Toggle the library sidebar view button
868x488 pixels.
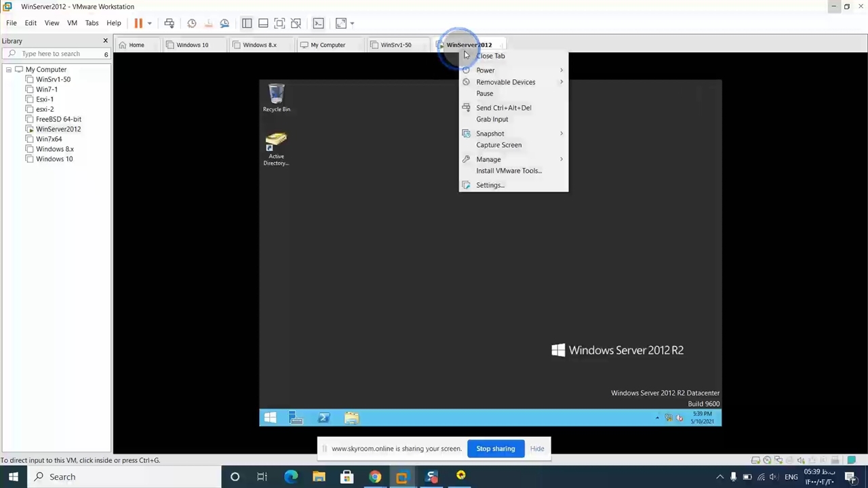click(247, 23)
